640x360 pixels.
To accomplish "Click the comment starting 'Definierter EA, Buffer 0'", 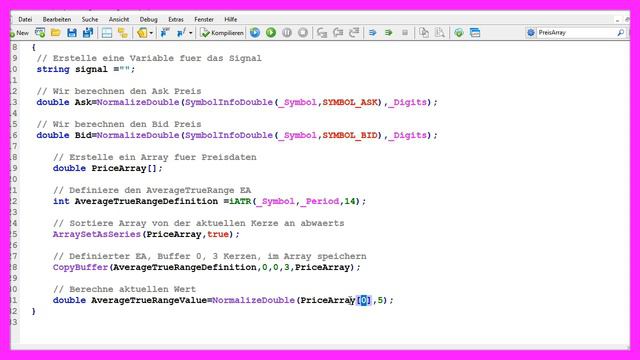I will tap(209, 257).
